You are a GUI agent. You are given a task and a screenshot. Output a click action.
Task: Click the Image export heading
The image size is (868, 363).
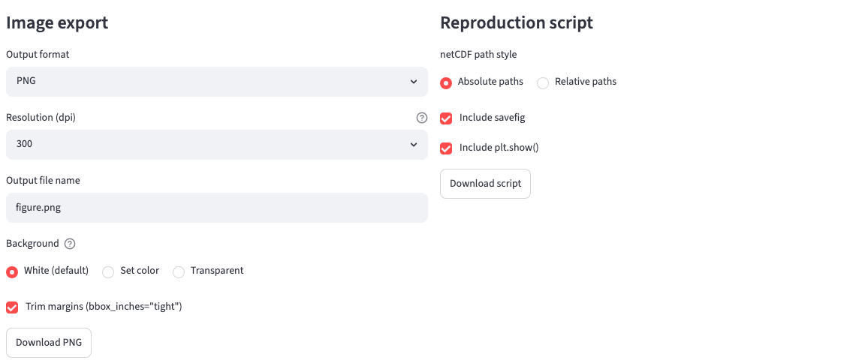click(57, 23)
